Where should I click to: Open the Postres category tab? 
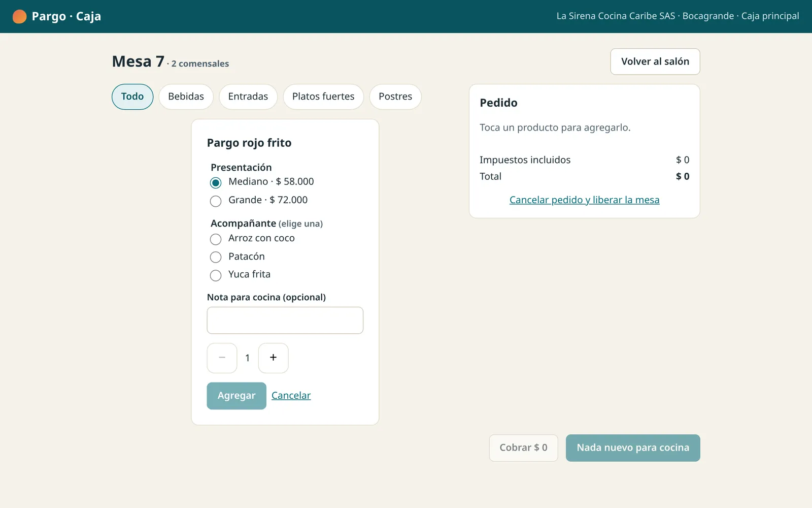395,97
